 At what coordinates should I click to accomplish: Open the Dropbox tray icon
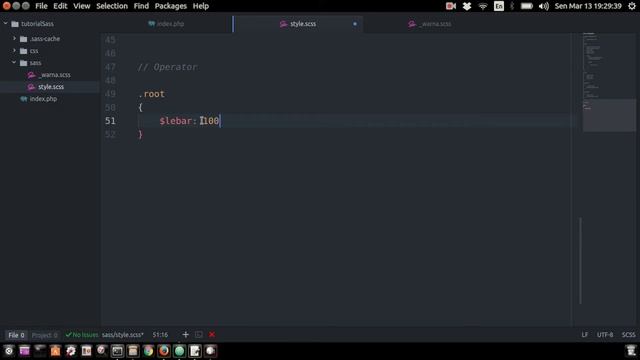pyautogui.click(x=467, y=6)
